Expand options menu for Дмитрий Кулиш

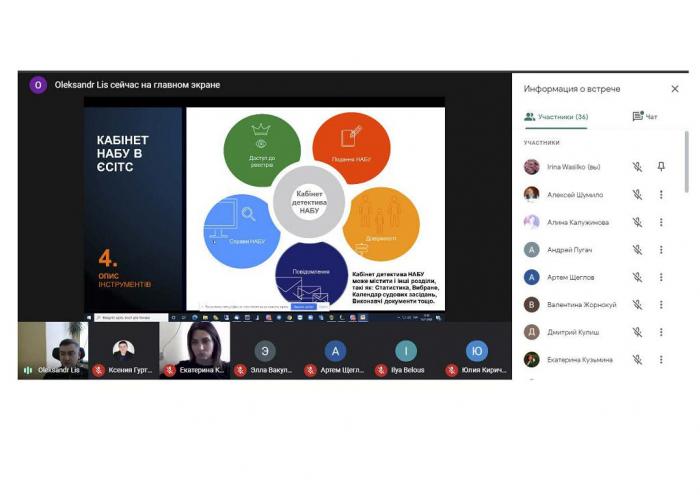(x=661, y=332)
